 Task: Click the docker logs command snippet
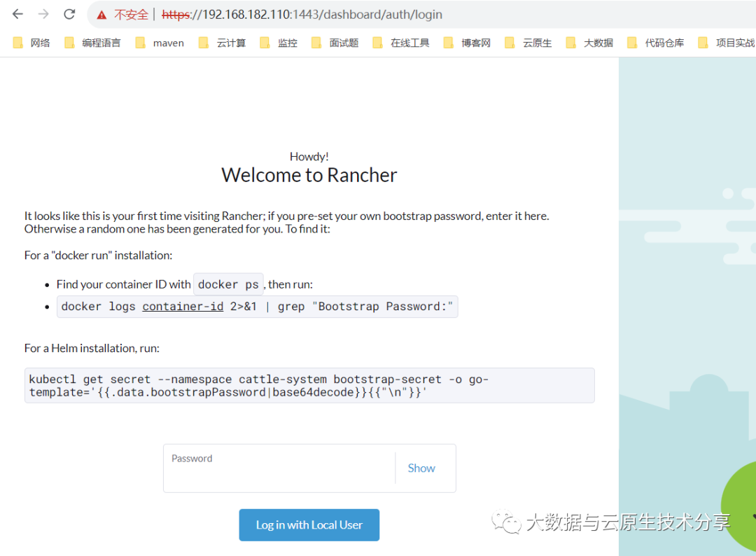click(258, 307)
